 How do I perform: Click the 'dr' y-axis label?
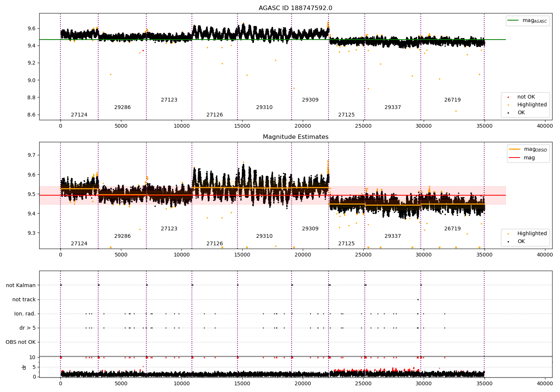(24, 367)
